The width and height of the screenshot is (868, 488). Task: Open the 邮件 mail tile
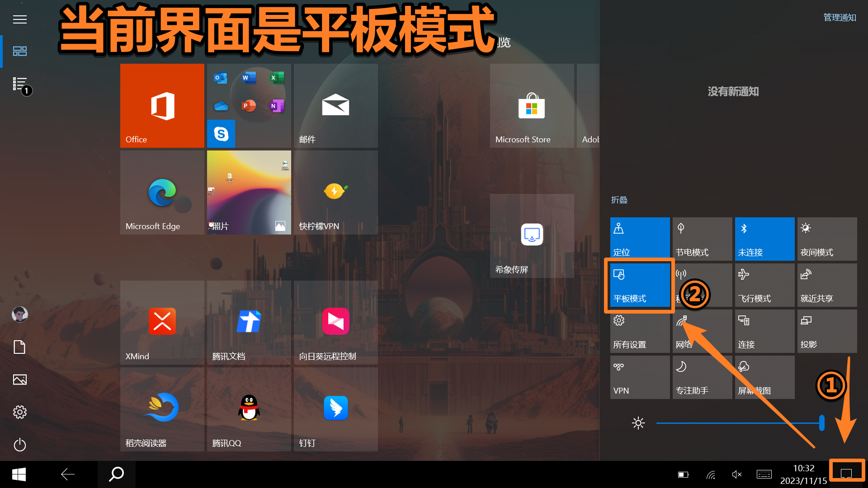click(x=336, y=105)
